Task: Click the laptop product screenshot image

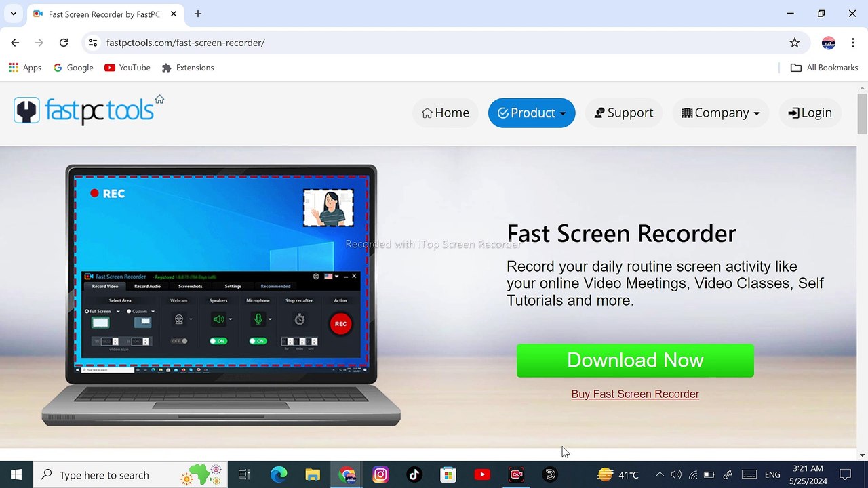Action: click(x=221, y=295)
